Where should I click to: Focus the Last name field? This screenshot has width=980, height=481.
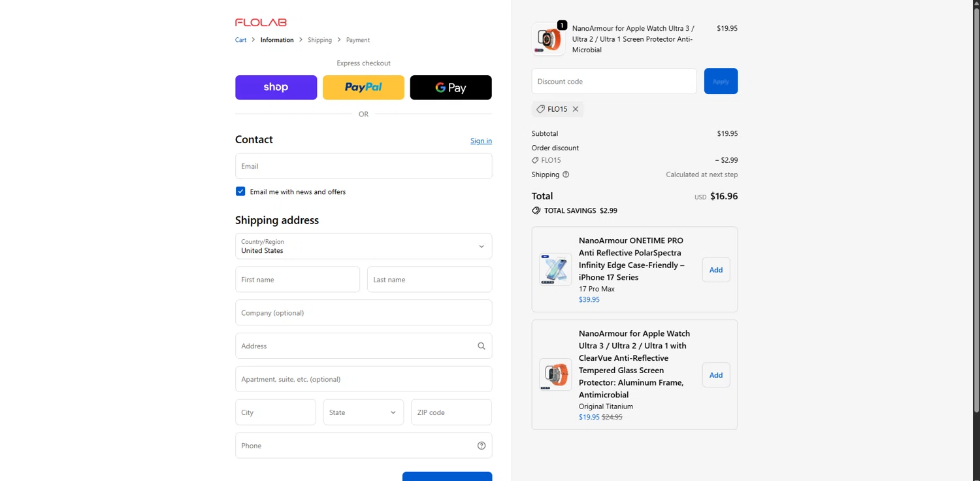tap(429, 280)
